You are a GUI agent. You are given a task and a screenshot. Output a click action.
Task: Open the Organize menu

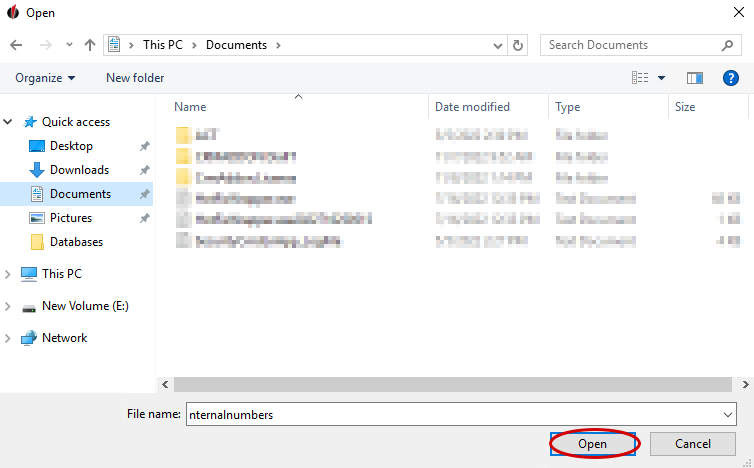click(x=45, y=78)
